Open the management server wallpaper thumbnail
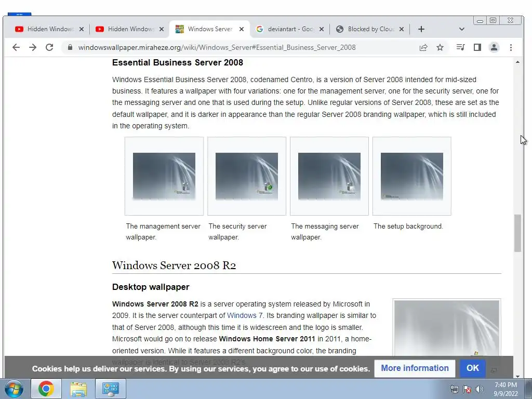The image size is (532, 399). [164, 176]
